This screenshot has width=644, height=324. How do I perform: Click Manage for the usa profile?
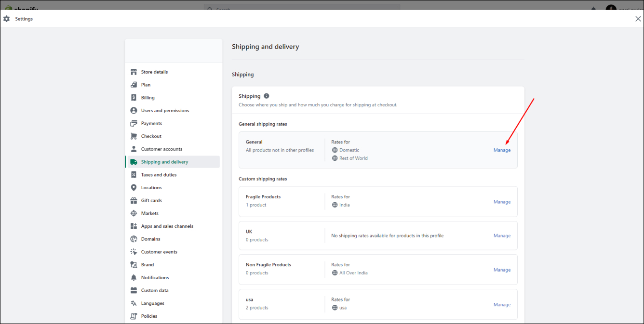click(502, 305)
